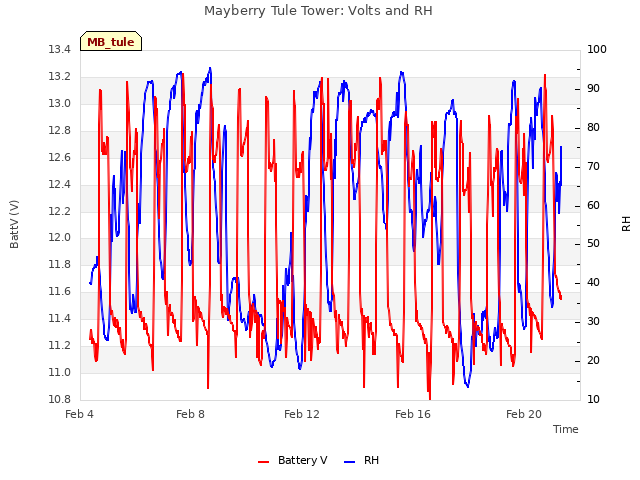Click the 100 RH tick label
This screenshot has width=640, height=480.
(x=597, y=50)
